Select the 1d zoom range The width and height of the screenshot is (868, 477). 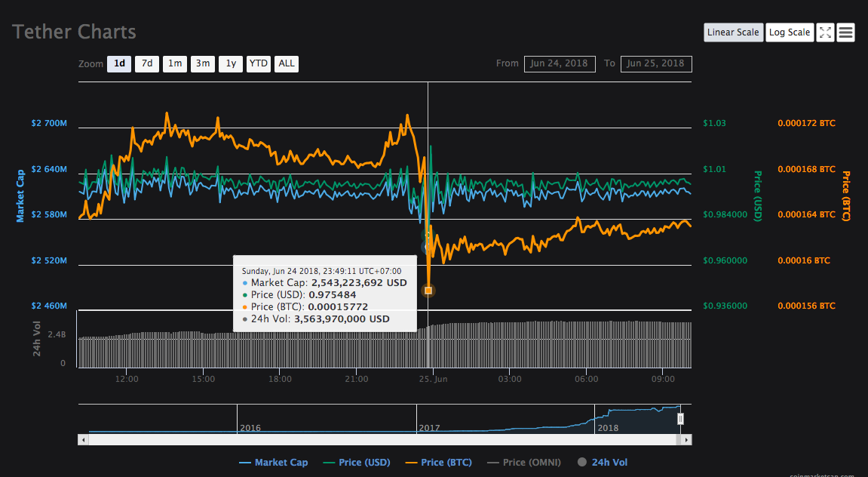tap(119, 63)
